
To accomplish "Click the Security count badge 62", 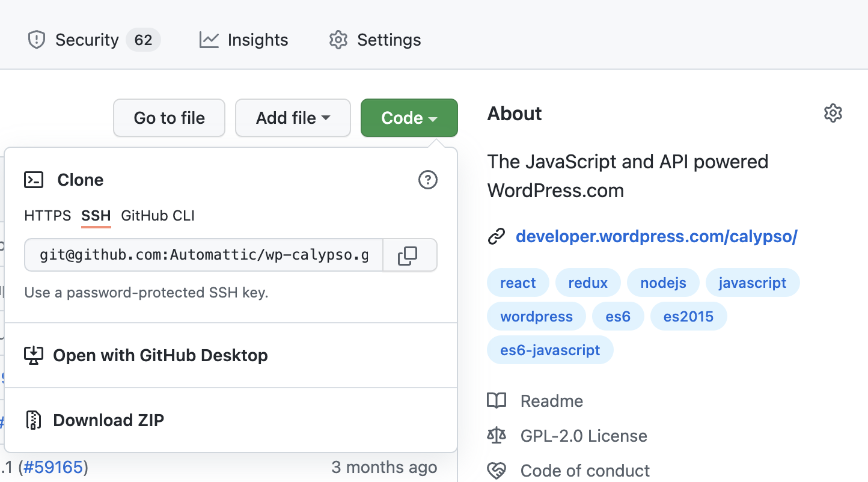I will coord(143,40).
